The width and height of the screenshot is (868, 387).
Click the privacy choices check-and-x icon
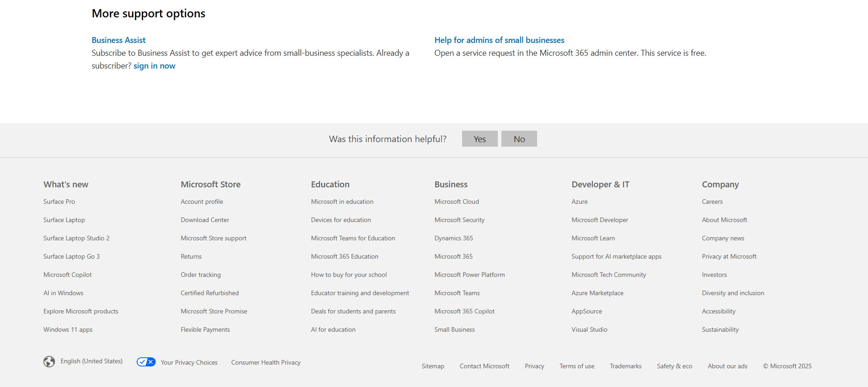tap(146, 362)
